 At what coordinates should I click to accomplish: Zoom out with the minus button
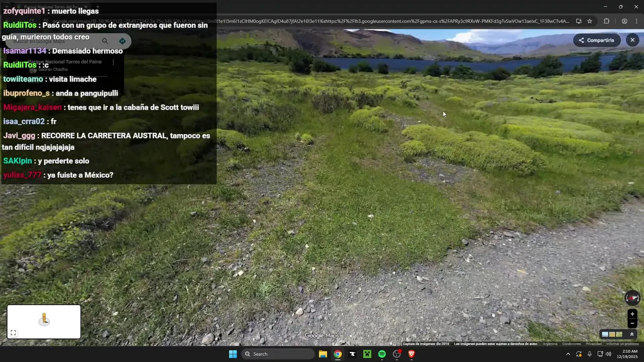632,323
